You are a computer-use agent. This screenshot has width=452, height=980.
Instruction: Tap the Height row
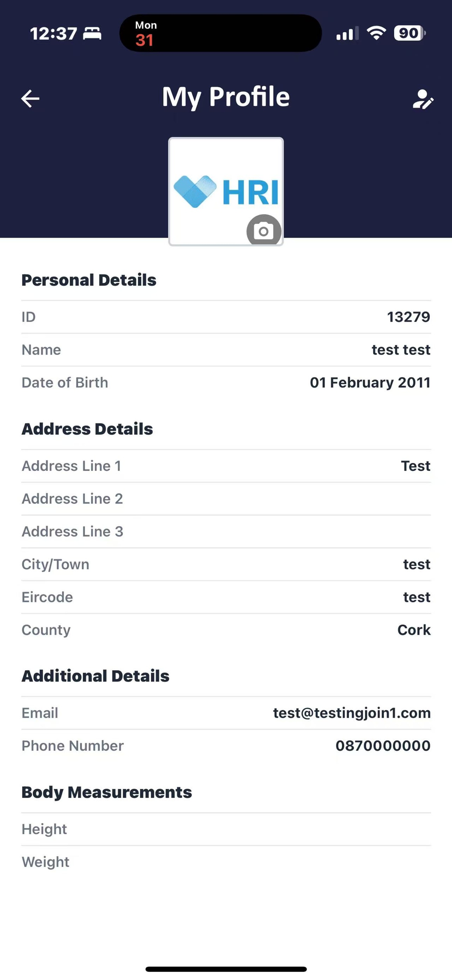pos(226,829)
